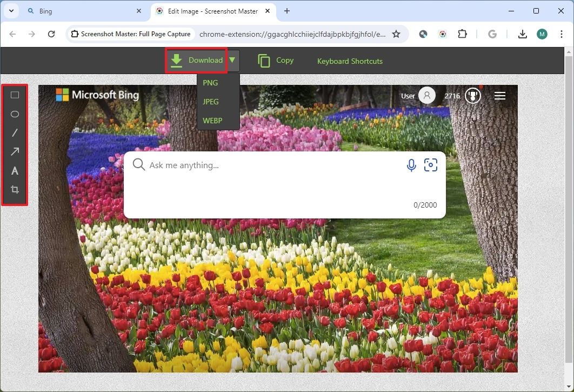Click the browser extensions puzzle icon
The image size is (574, 392).
point(462,34)
